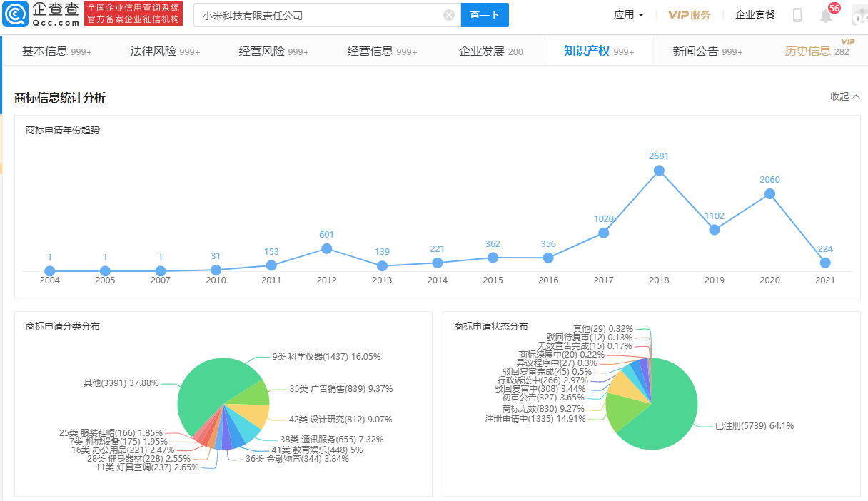Click the '其他(29) 0.32%' status label
The image size is (868, 501).
tap(603, 329)
